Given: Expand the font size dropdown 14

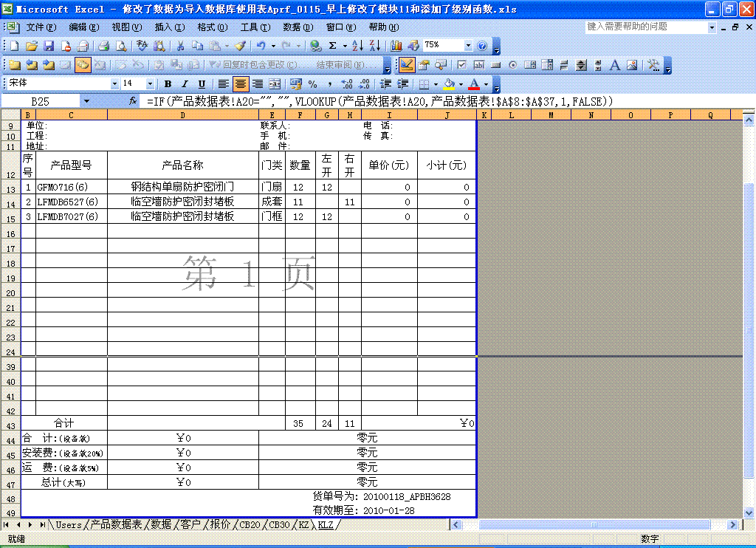Looking at the screenshot, I should click(150, 84).
